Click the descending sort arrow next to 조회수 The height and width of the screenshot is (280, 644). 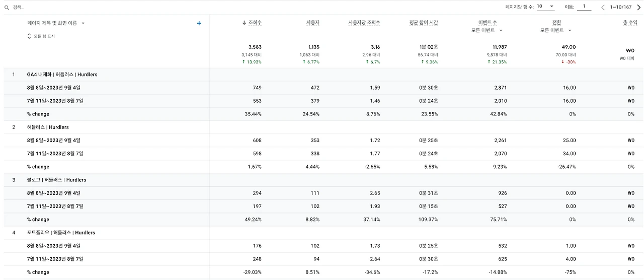click(x=244, y=23)
